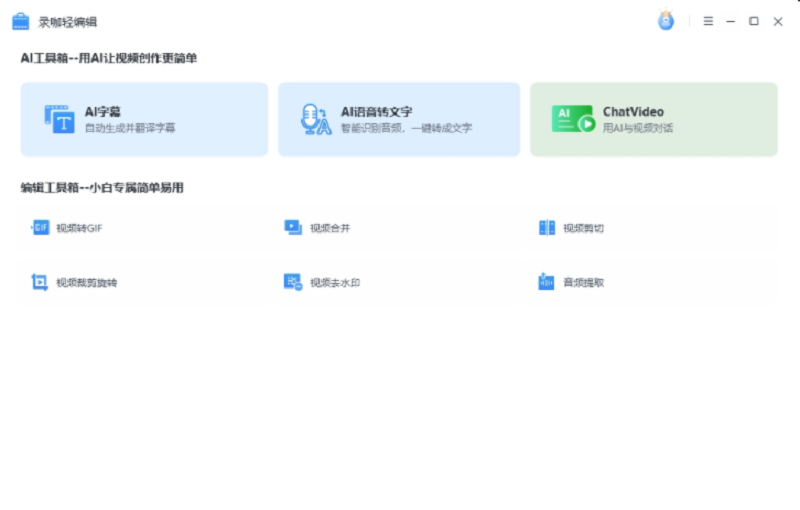Select the 视频去水印 watermark removal icon
The image size is (800, 510).
293,282
